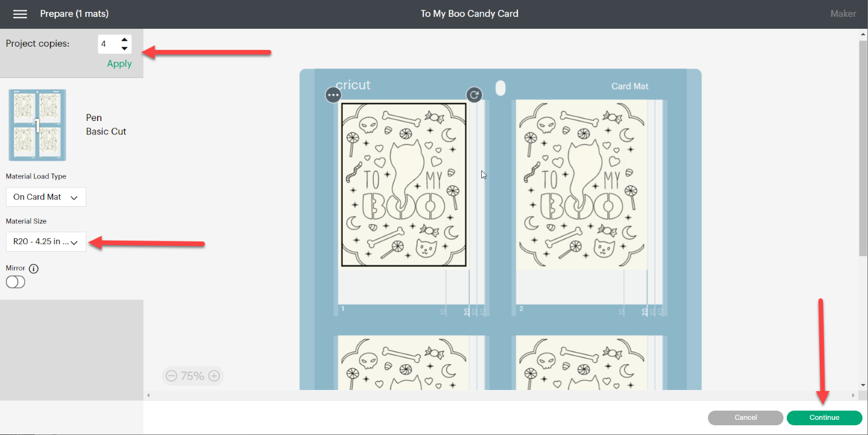868x435 pixels.
Task: Click the Maker machine label
Action: [843, 14]
